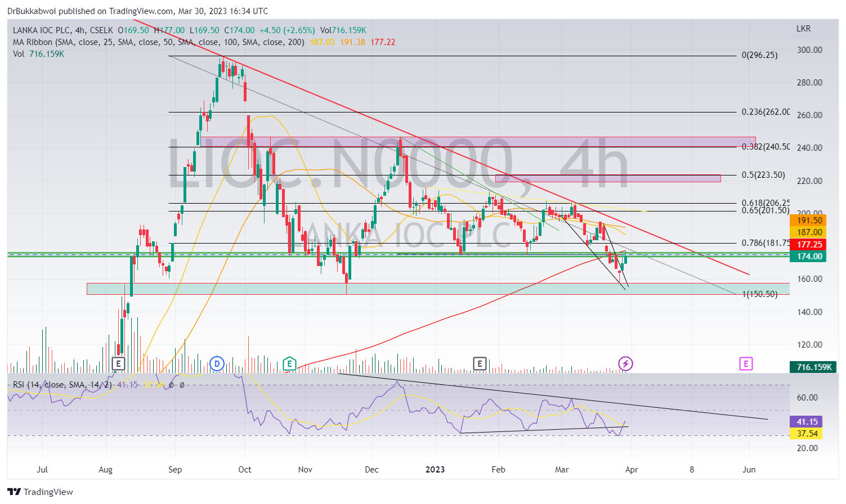Select the yellow 187.00 price label
The width and height of the screenshot is (846, 504).
808,232
